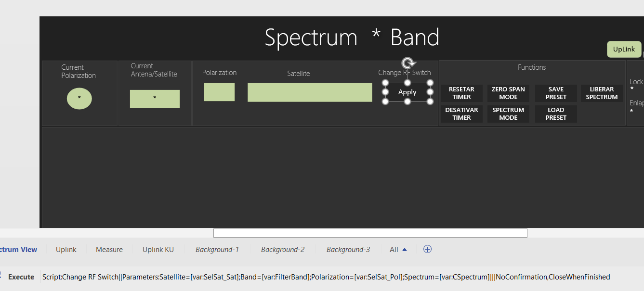644x291 pixels.
Task: Click the SPECTRUM MODE button
Action: click(508, 114)
